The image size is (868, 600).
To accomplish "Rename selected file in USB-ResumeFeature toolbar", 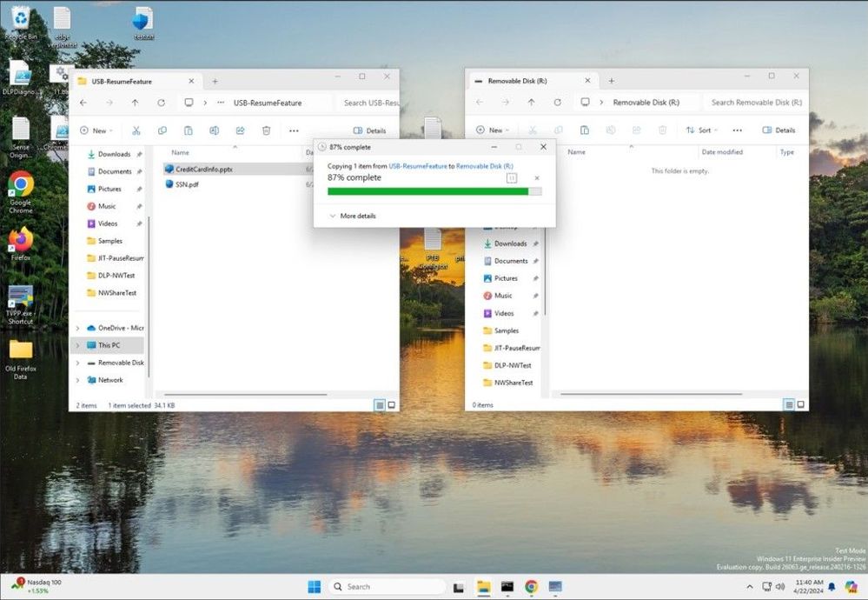I will pos(215,130).
